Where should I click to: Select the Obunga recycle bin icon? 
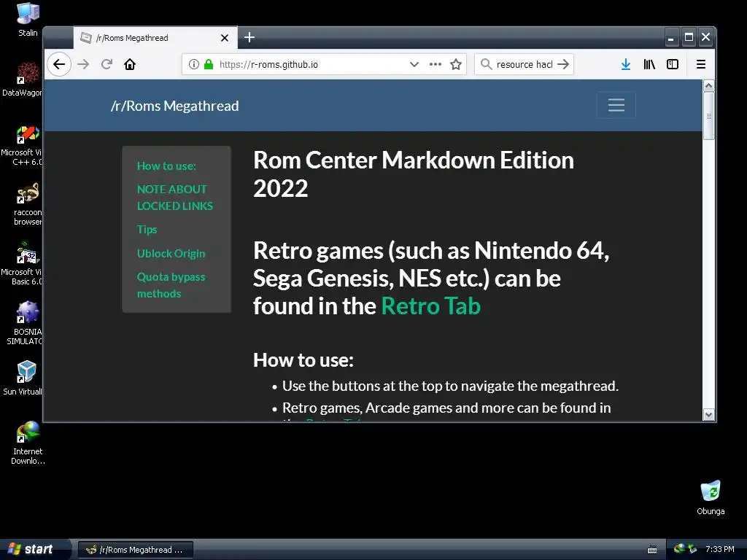(x=711, y=497)
